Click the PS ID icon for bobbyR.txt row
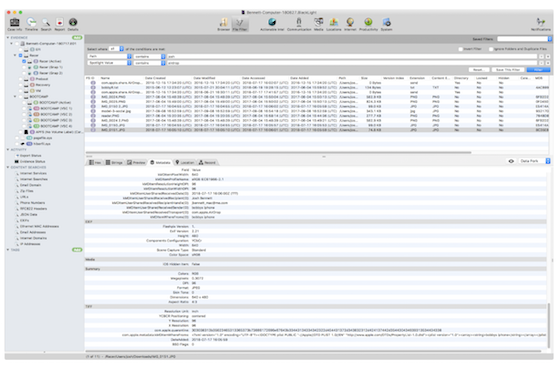 pos(93,88)
